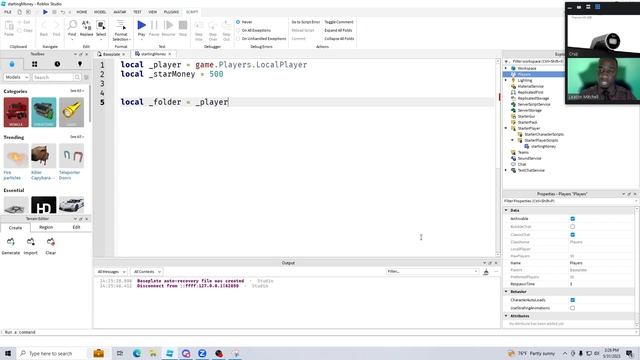Image resolution: width=640 pixels, height=360 pixels.
Task: Click Toggle Comment action
Action: pyautogui.click(x=339, y=22)
